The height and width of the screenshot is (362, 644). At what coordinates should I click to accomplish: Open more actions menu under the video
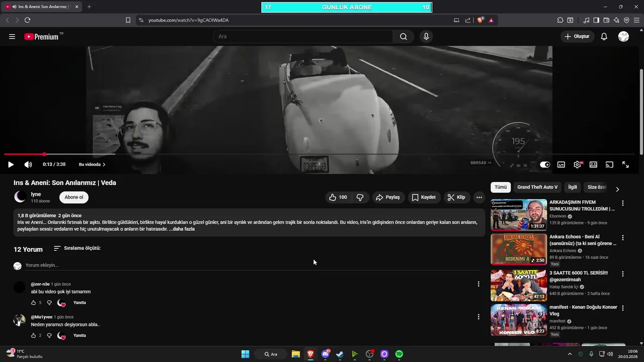click(479, 198)
